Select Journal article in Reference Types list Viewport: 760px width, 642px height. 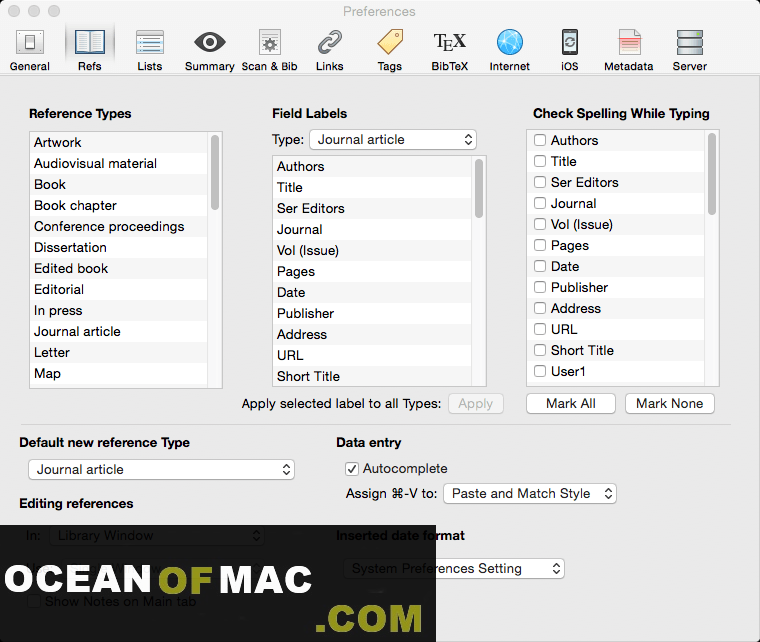point(119,331)
